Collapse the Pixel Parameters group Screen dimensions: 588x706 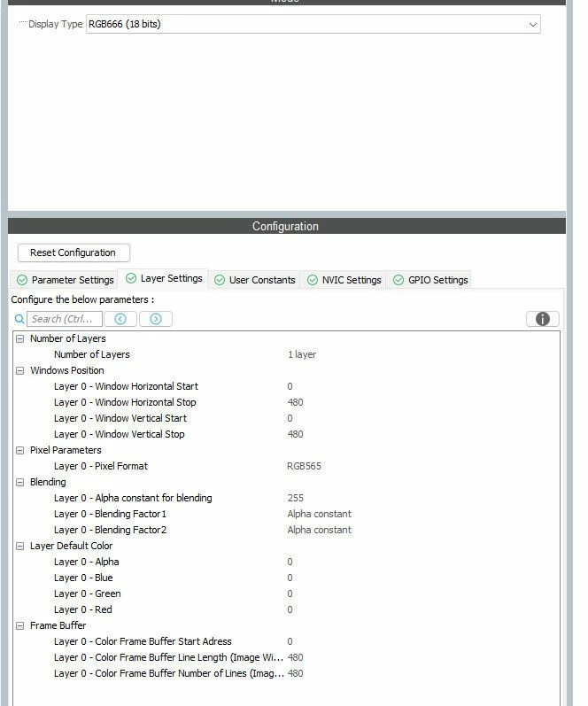[x=19, y=450]
